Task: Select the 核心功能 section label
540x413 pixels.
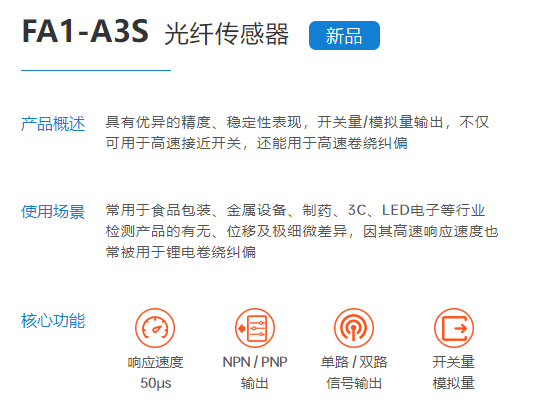Action: pyautogui.click(x=53, y=321)
